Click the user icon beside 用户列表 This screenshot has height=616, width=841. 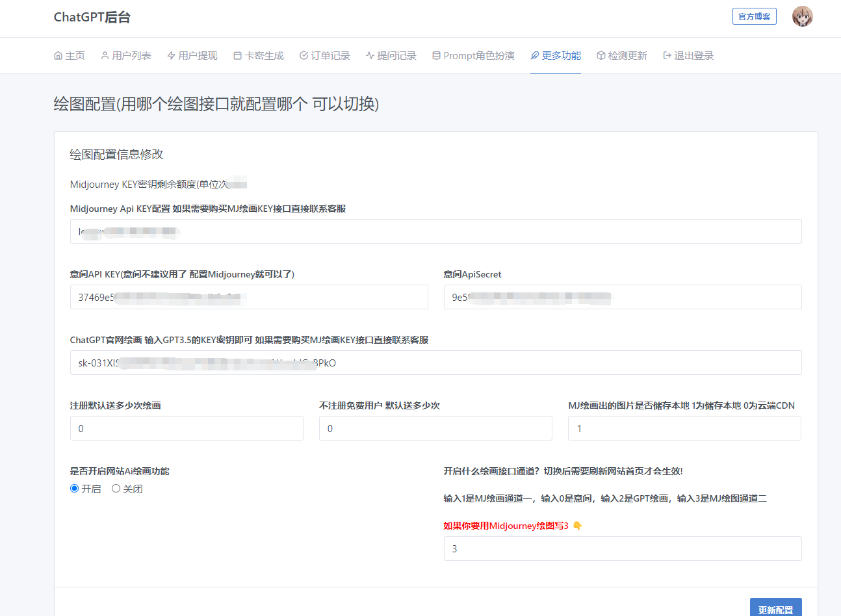tap(105, 56)
